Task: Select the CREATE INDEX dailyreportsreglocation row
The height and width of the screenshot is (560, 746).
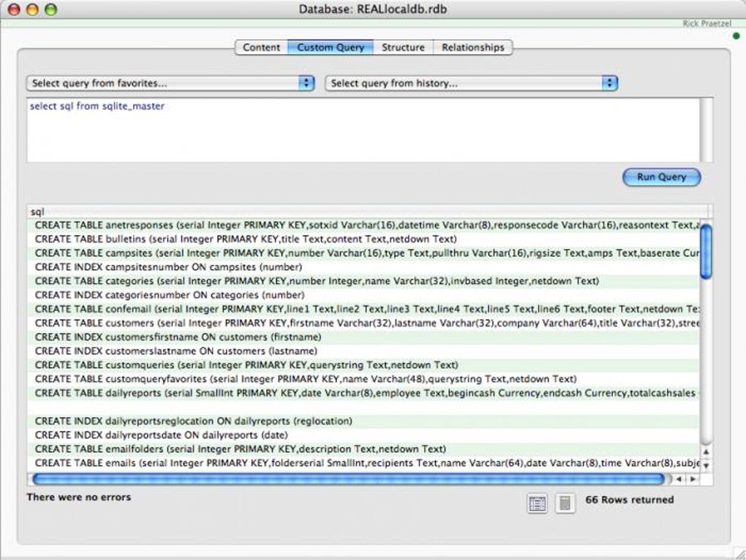Action: click(363, 421)
